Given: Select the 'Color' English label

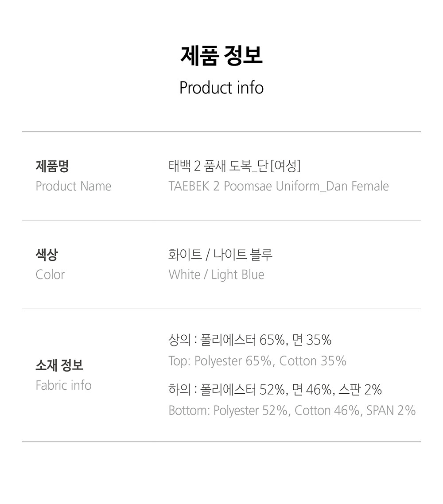Looking at the screenshot, I should [x=50, y=275].
